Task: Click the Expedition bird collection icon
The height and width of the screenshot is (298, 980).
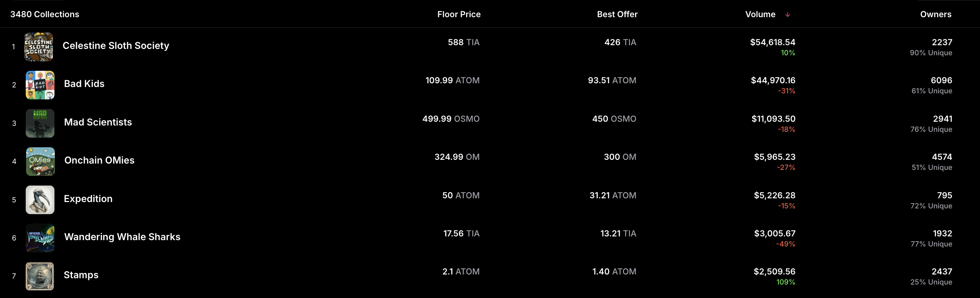Action: pos(40,200)
